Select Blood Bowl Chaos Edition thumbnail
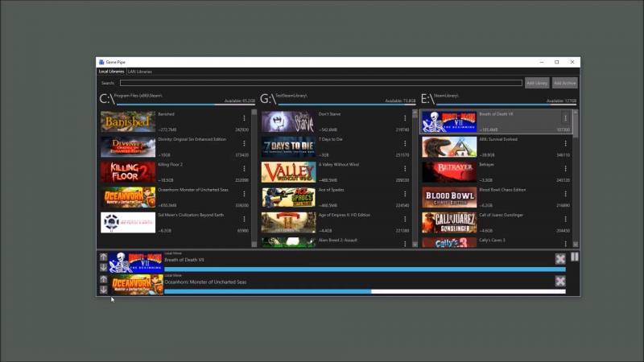The width and height of the screenshot is (644, 362). 449,197
